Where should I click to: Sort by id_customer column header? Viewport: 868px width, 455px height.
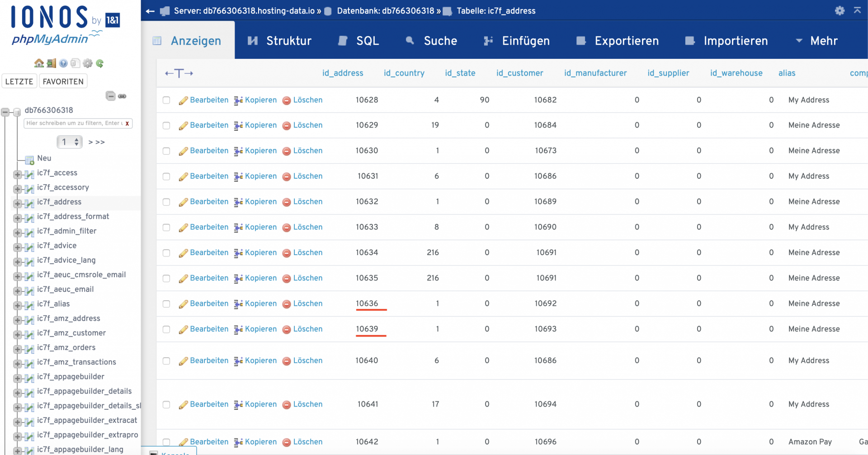(x=520, y=73)
